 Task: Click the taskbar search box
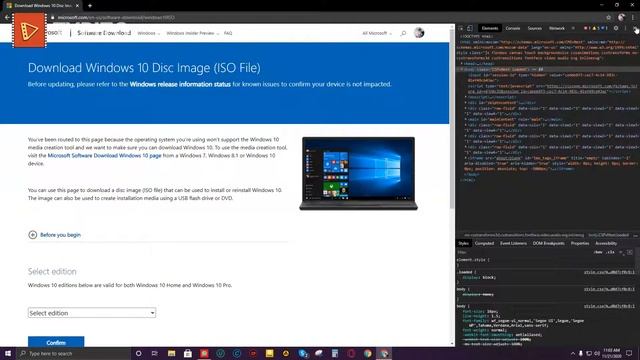73,353
